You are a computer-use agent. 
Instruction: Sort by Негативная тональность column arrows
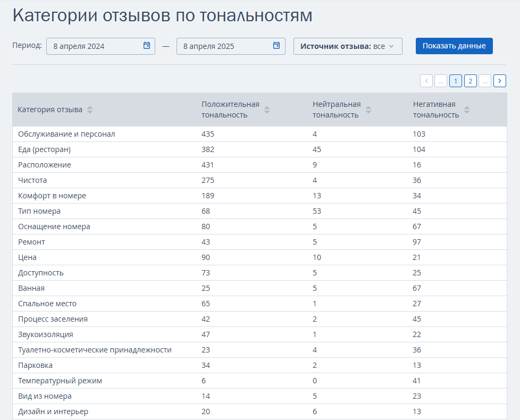click(467, 110)
